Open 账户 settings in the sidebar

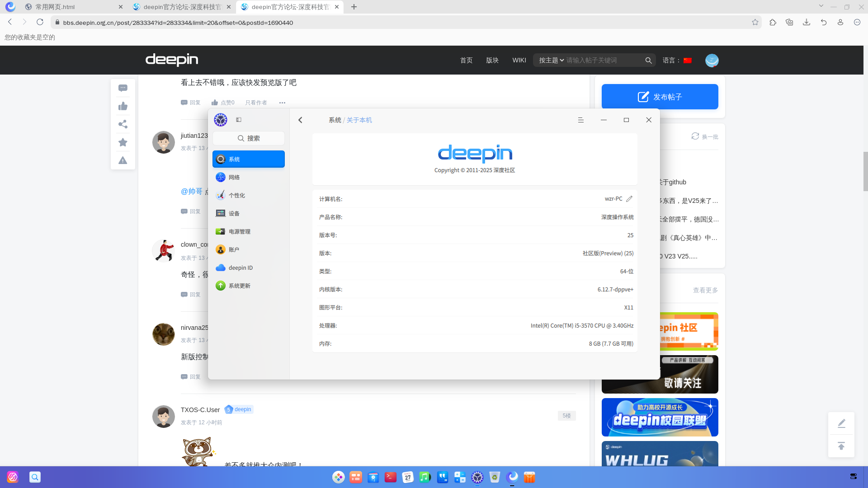click(x=249, y=249)
